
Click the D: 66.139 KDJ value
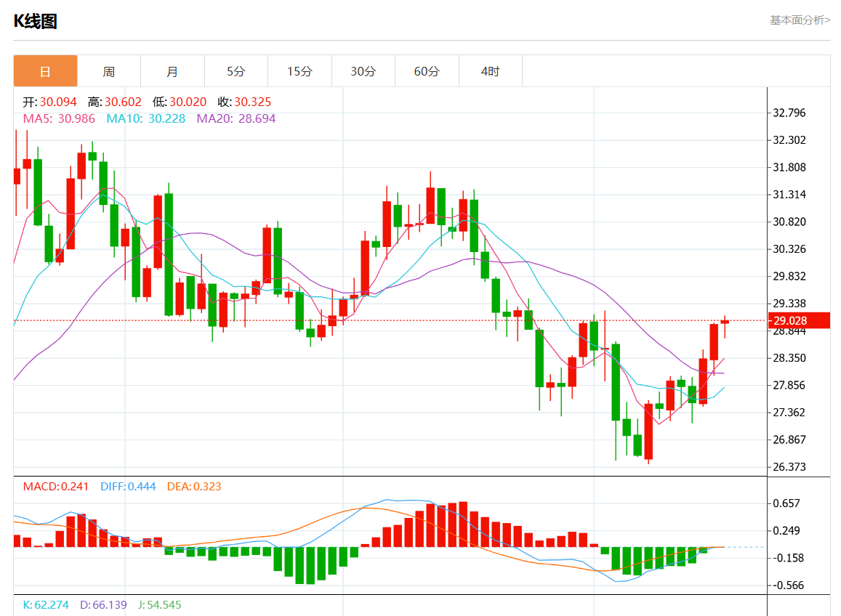[103, 605]
